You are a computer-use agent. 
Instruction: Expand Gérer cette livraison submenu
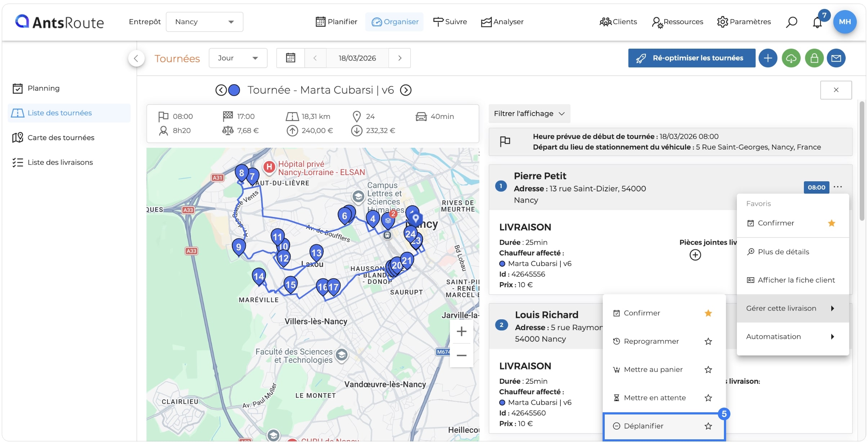(x=793, y=308)
